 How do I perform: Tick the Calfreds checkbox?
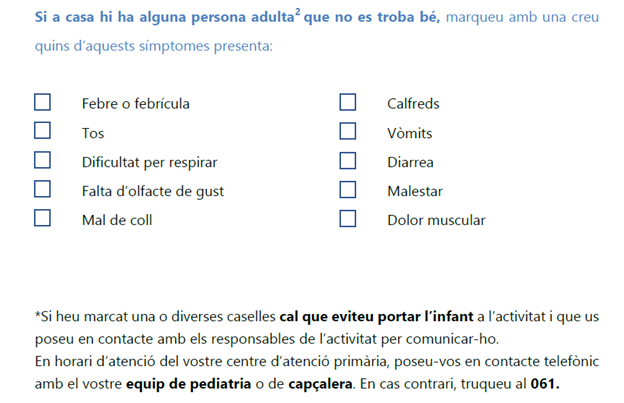click(347, 102)
